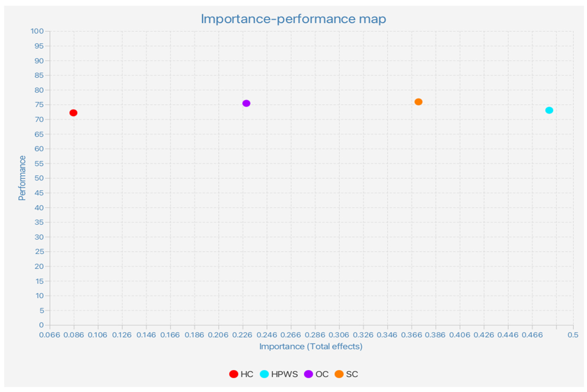Click the 100 label on the y-axis
The image size is (587, 392).
pyautogui.click(x=37, y=31)
